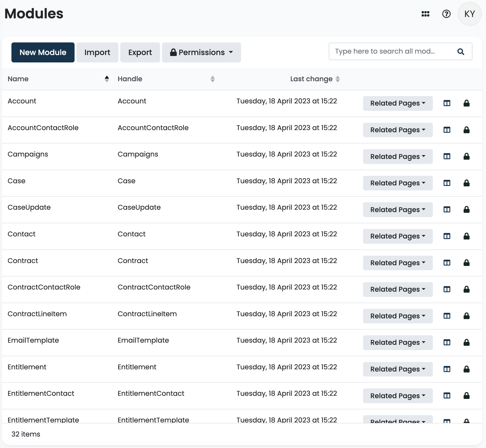Open the apps grid icon top right
Screen dimensions: 486x448
[x=426, y=14]
